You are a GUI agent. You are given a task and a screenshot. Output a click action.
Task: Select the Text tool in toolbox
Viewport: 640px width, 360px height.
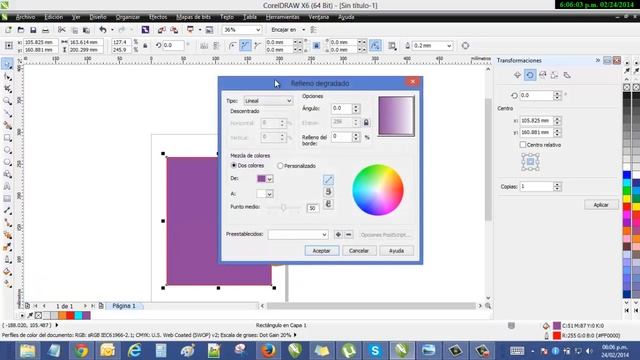7,187
